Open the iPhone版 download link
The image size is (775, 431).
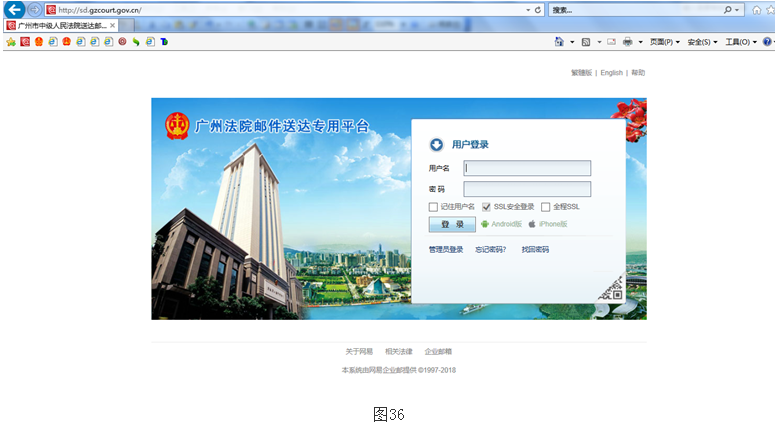point(553,224)
